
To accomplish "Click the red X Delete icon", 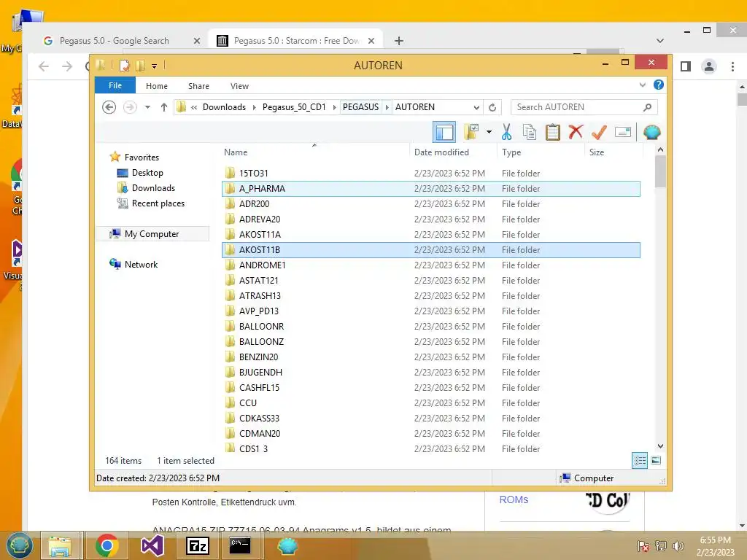I will (576, 131).
